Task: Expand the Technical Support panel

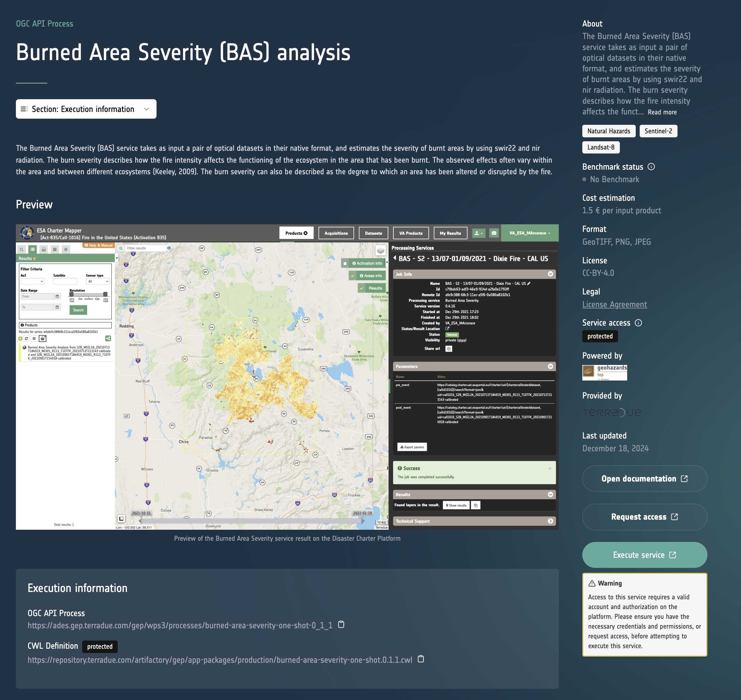Action: (550, 521)
